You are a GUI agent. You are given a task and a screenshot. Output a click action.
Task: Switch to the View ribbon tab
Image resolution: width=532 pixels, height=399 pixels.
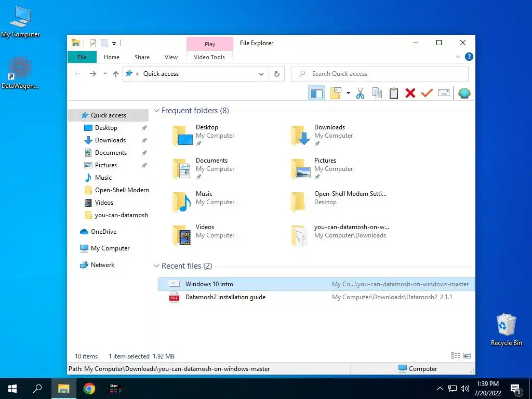171,57
